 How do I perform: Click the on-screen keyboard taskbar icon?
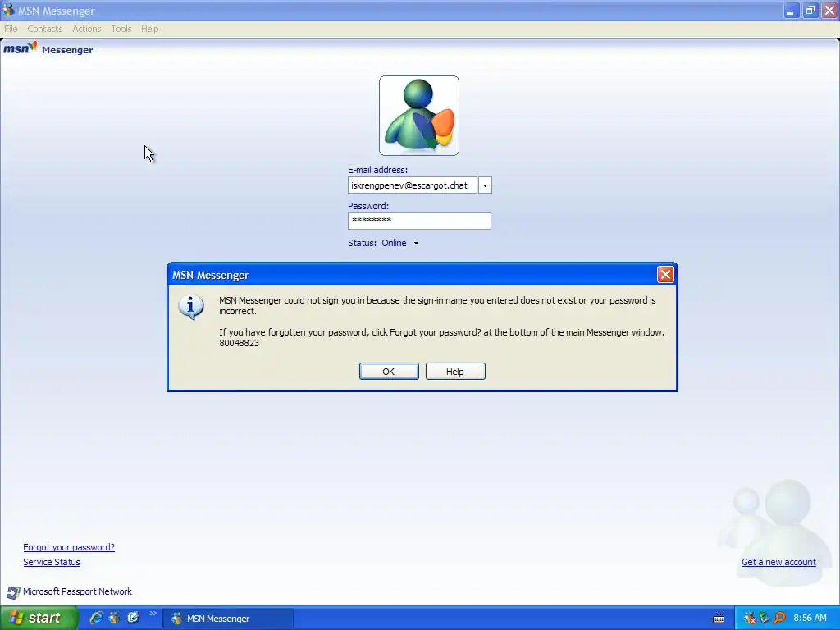[719, 619]
